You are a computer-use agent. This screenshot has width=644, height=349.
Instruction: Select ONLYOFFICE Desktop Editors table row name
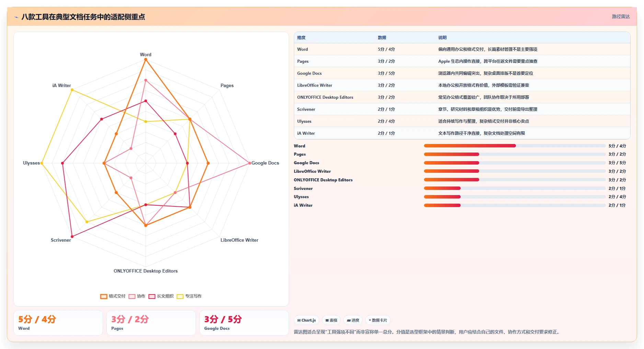pos(325,97)
